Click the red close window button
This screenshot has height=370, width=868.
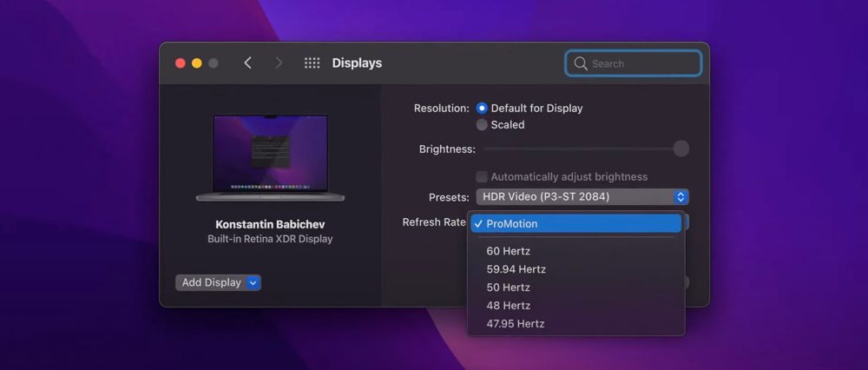pyautogui.click(x=181, y=63)
